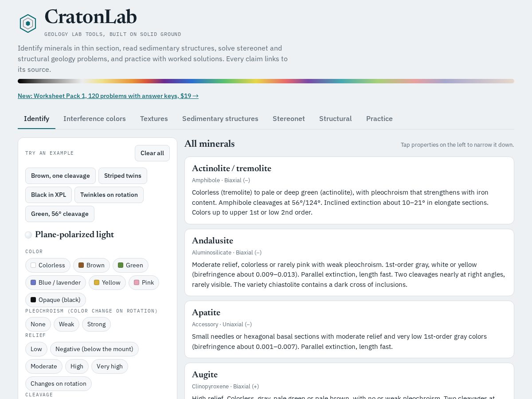Select Weak pleochroism

coord(66,324)
